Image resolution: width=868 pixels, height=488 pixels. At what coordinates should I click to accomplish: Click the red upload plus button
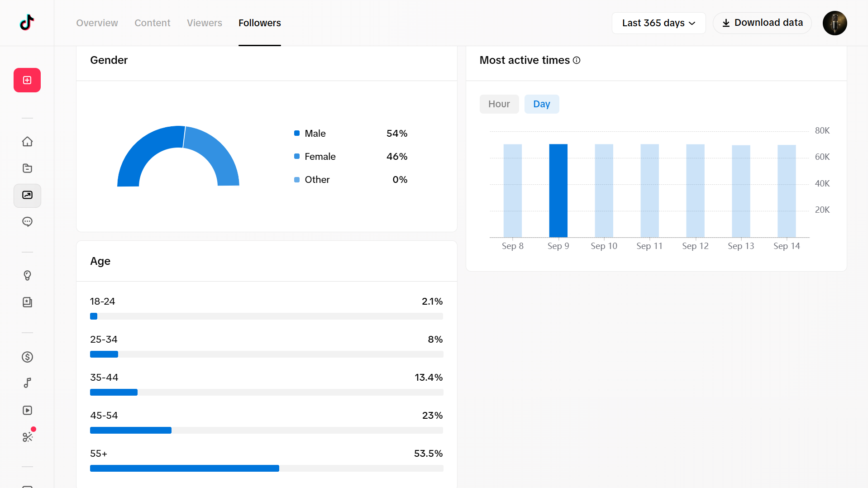tap(27, 80)
